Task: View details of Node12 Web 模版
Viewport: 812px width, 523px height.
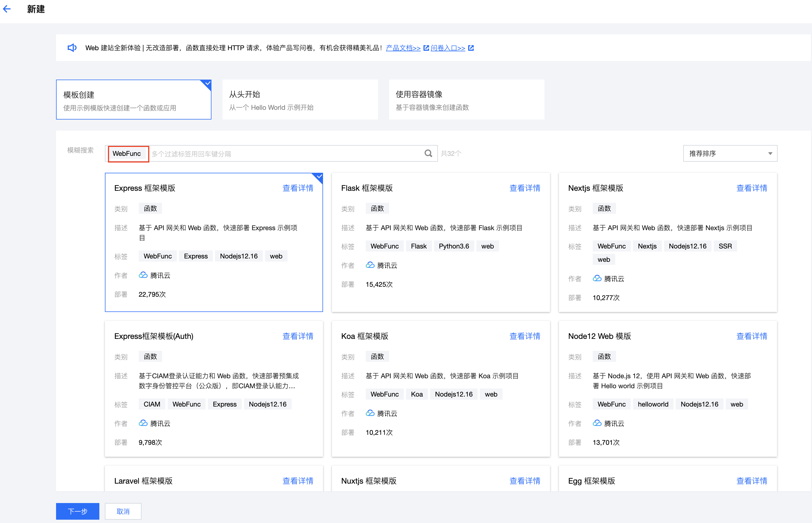Action: (752, 336)
